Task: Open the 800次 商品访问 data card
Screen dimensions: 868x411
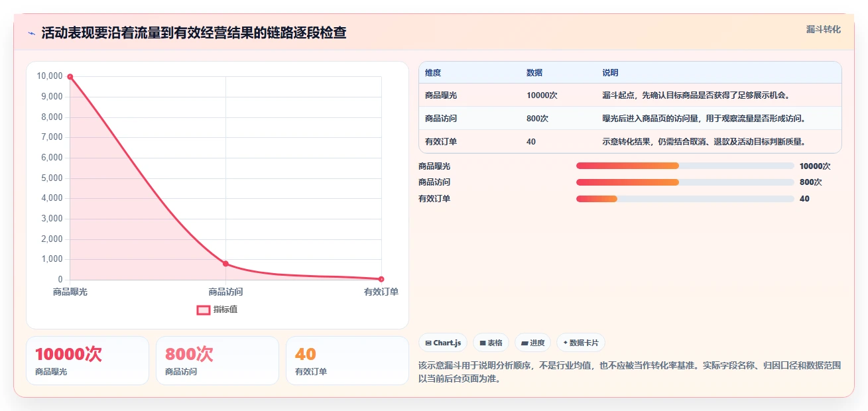Action: [217, 361]
